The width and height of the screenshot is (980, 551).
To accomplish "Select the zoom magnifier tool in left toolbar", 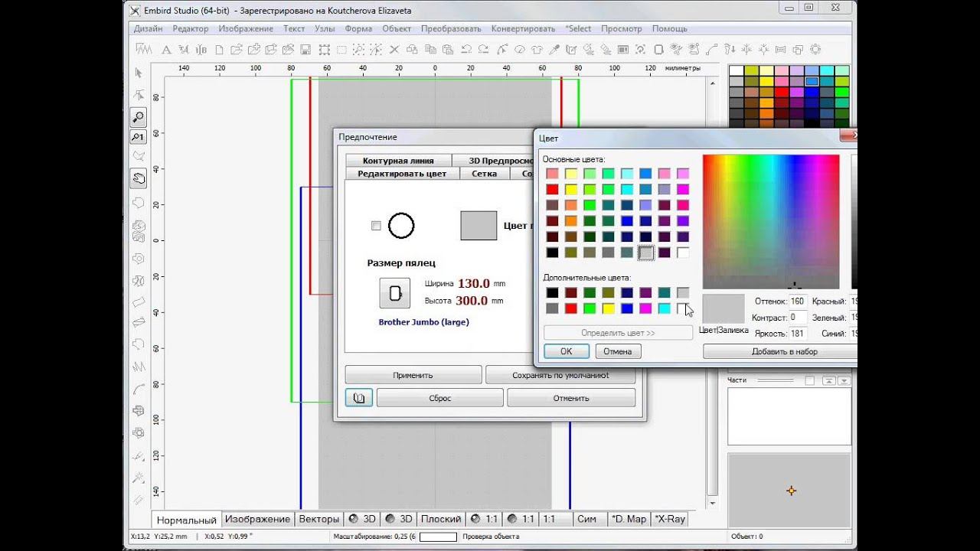I will pos(139,117).
